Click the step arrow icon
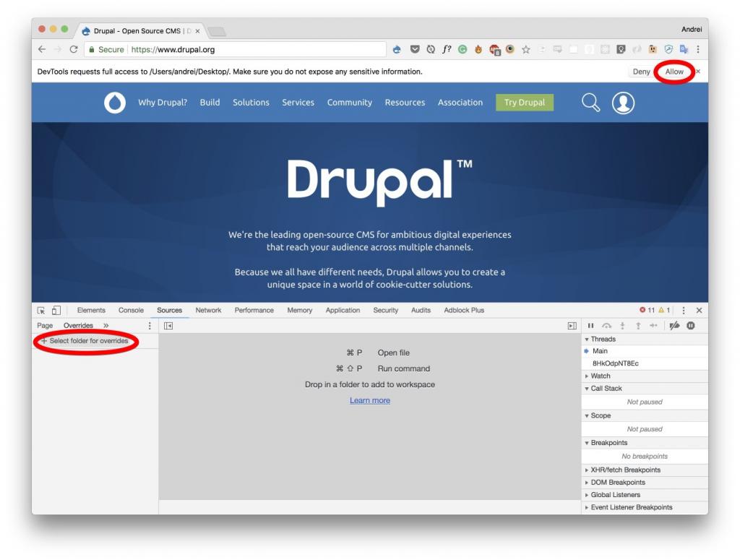 tap(653, 326)
